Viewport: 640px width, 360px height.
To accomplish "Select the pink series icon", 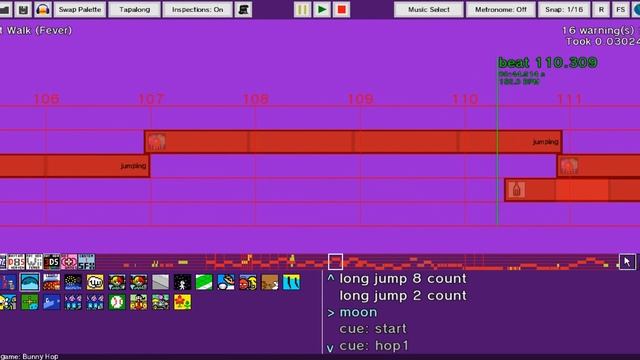I will coord(69,262).
